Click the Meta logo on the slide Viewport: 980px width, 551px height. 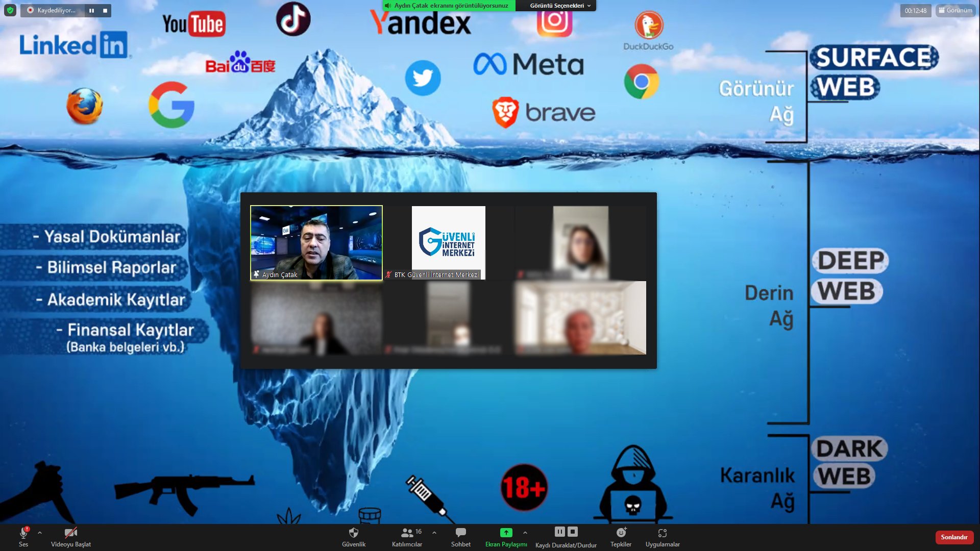(529, 64)
